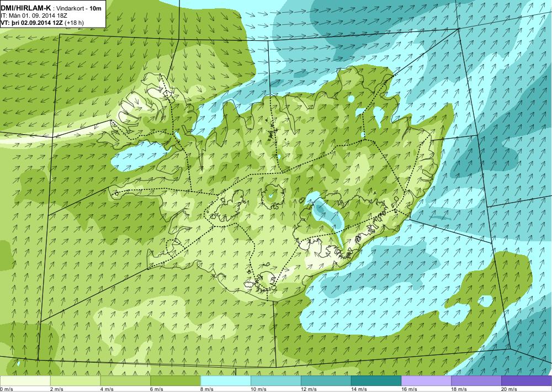Select the 8–10 m/s light cyan legend swatch
The image size is (552, 392).
coord(226,381)
